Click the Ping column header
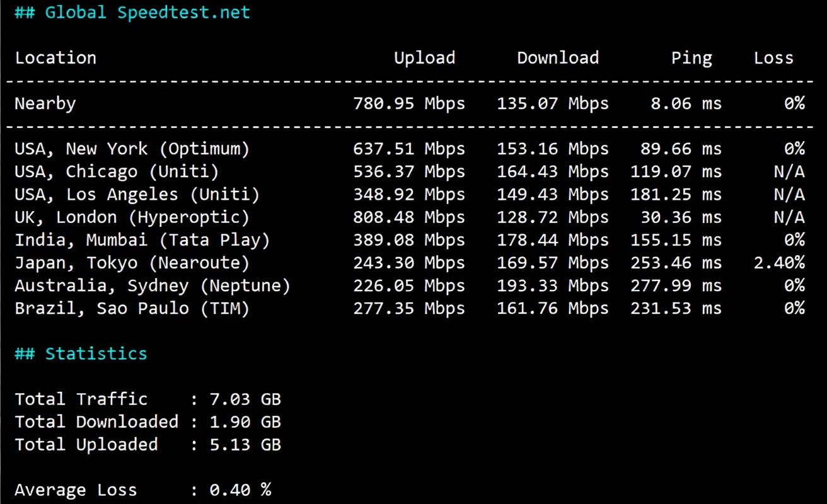 tap(691, 57)
